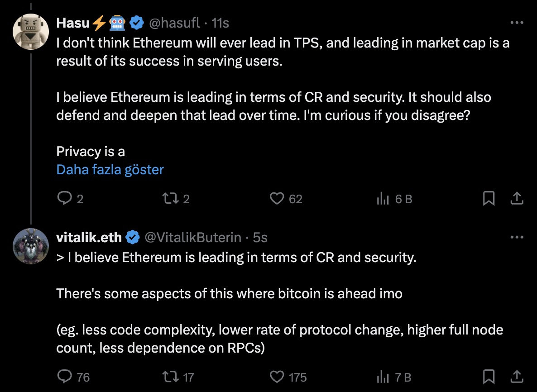Open more options on vitalik.eth's tweet

tap(517, 237)
